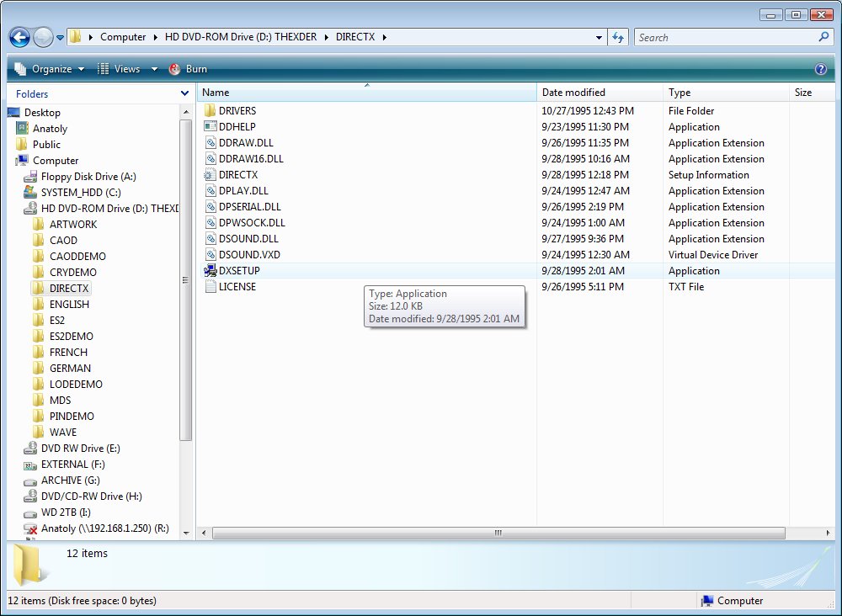
Task: Select the DPWSOCK.DLL file icon
Action: [x=210, y=223]
